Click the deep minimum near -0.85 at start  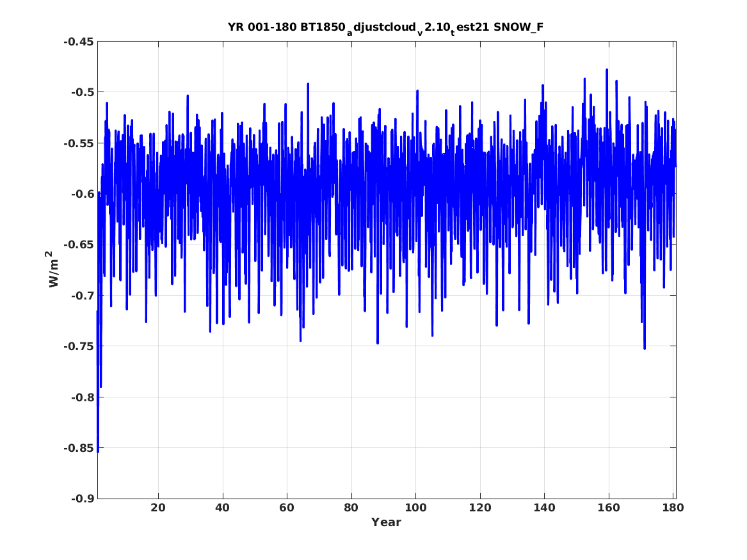pos(98,450)
